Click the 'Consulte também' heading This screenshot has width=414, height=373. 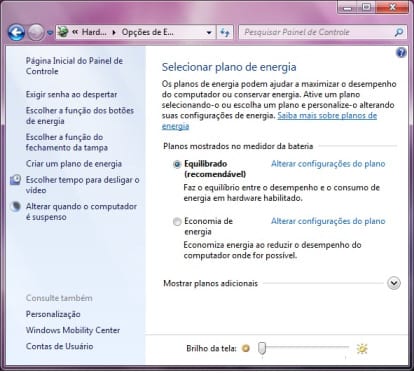click(59, 298)
